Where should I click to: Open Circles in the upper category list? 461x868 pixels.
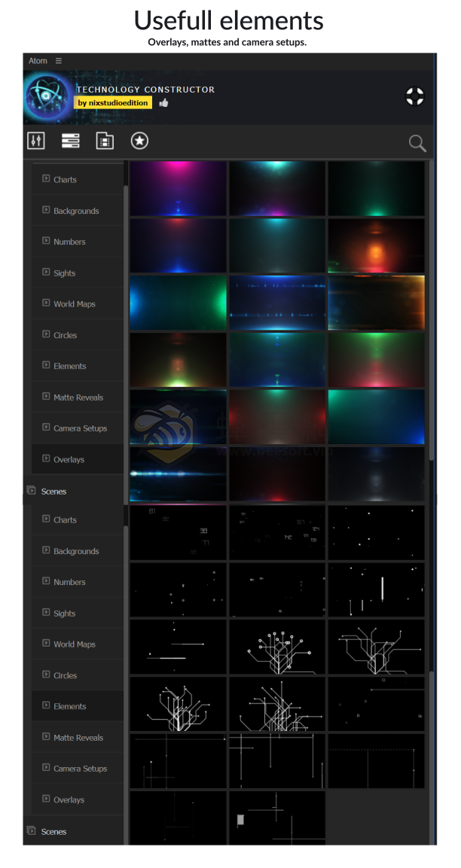coord(78,335)
